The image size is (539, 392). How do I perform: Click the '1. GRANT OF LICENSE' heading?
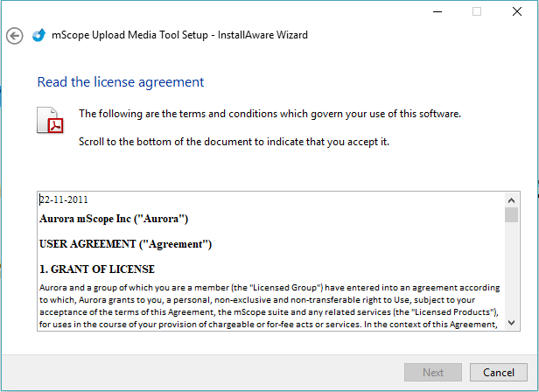pyautogui.click(x=96, y=269)
